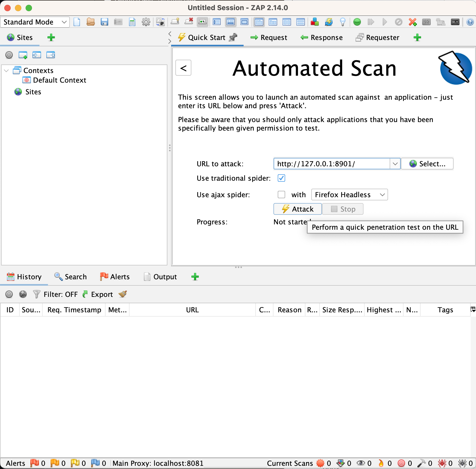The height and width of the screenshot is (469, 476).
Task: Toggle the History filter funnel
Action: 37,294
